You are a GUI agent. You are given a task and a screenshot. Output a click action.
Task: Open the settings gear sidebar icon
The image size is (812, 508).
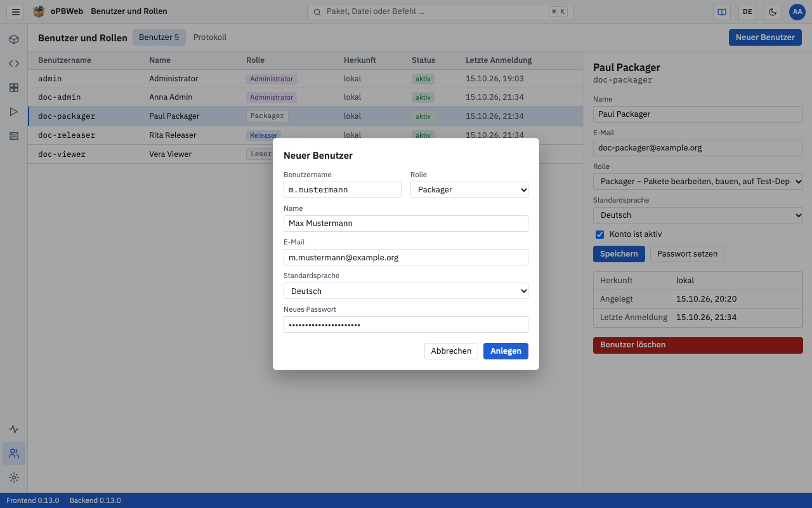pyautogui.click(x=14, y=478)
